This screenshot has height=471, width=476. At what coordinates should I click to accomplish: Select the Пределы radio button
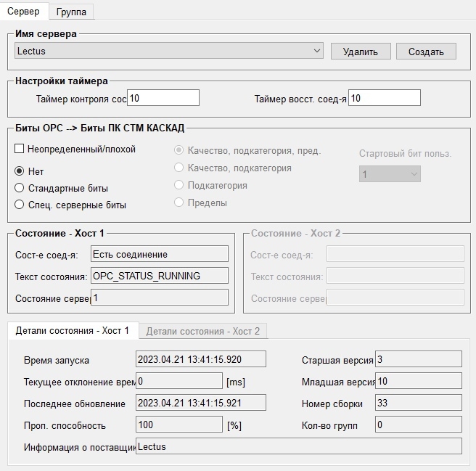[178, 202]
